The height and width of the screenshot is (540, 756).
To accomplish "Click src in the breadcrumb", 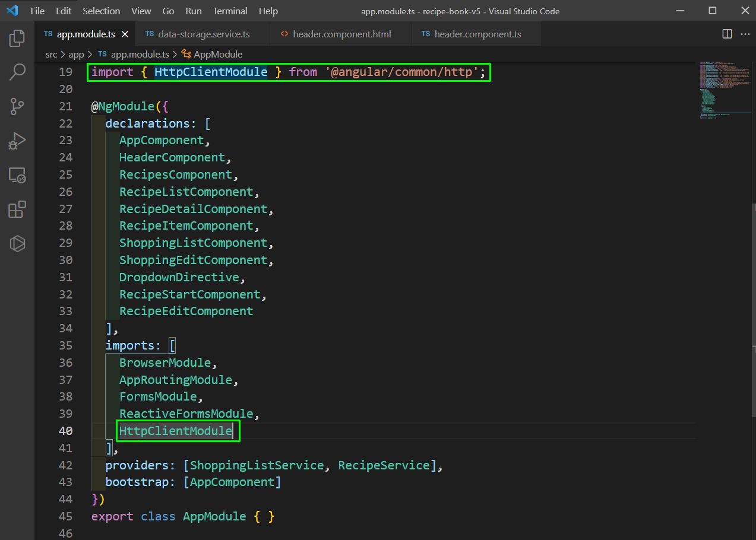I will (x=52, y=54).
